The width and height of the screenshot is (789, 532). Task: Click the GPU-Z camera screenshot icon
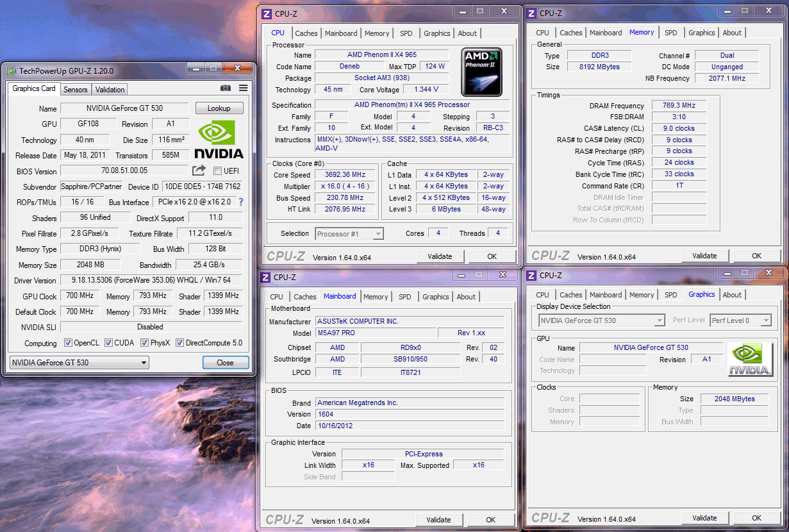[x=226, y=88]
